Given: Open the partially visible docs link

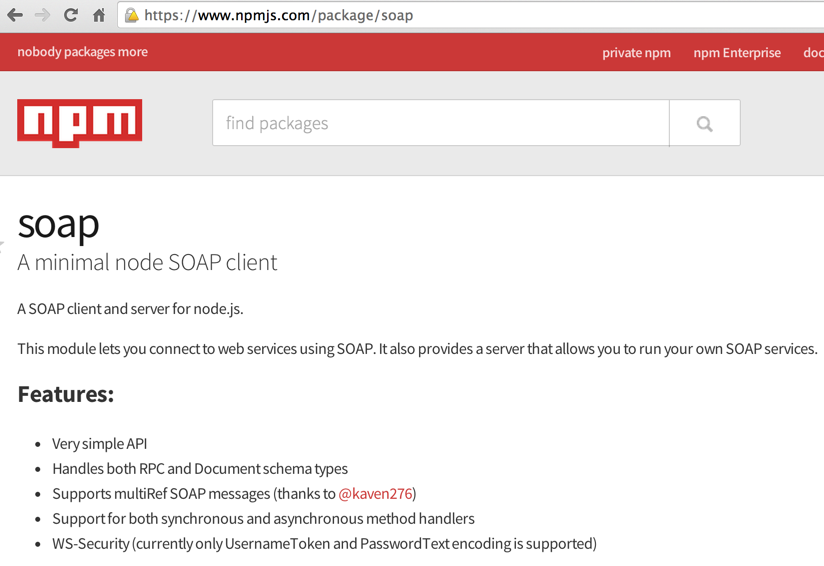Looking at the screenshot, I should pos(813,53).
